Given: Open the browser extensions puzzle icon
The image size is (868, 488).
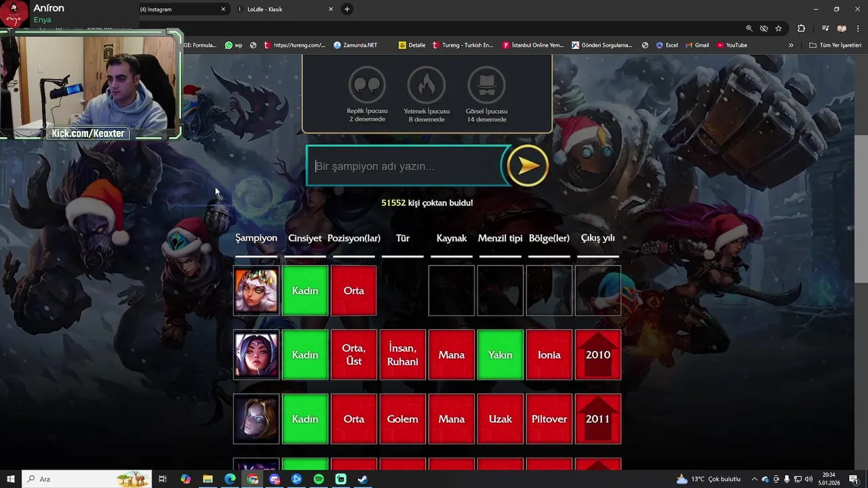Looking at the screenshot, I should 801,28.
